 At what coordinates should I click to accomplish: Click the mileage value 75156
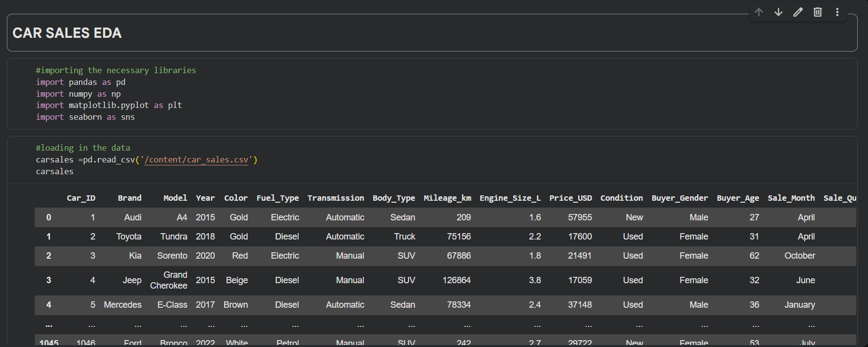click(459, 237)
